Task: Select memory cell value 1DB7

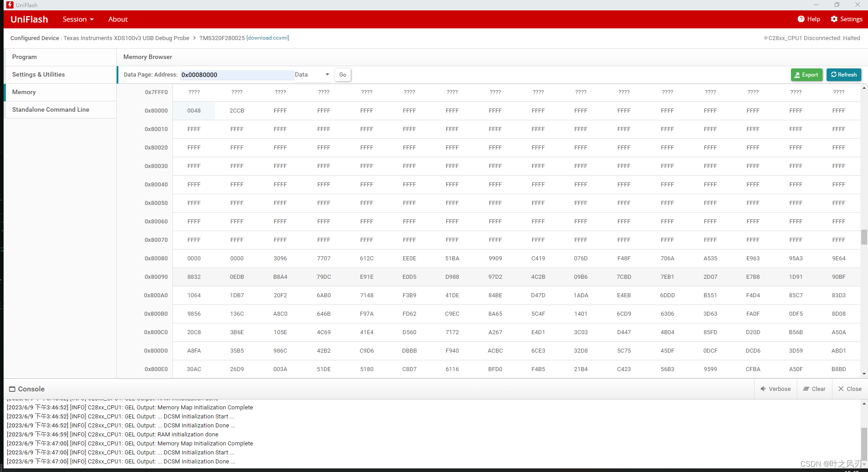Action: (x=237, y=295)
